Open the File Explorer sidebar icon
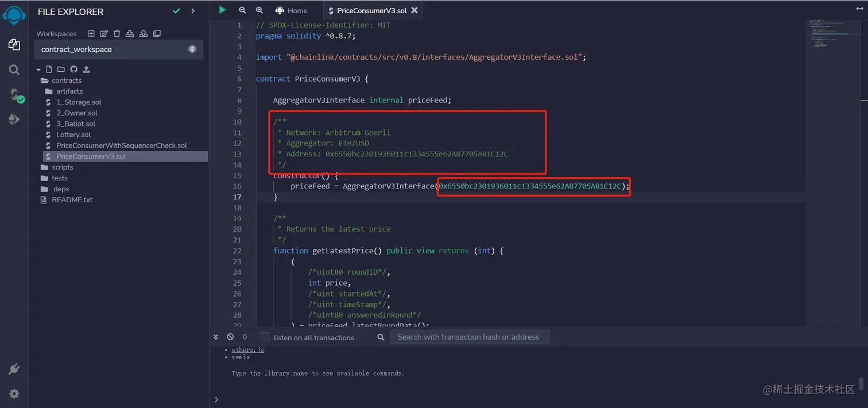The image size is (868, 408). pos(14,44)
